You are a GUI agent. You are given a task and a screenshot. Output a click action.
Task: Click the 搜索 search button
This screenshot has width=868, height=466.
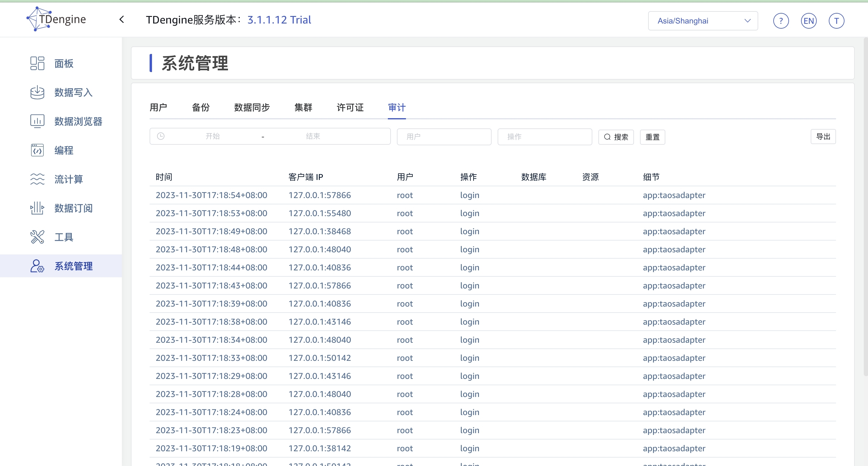pos(616,137)
